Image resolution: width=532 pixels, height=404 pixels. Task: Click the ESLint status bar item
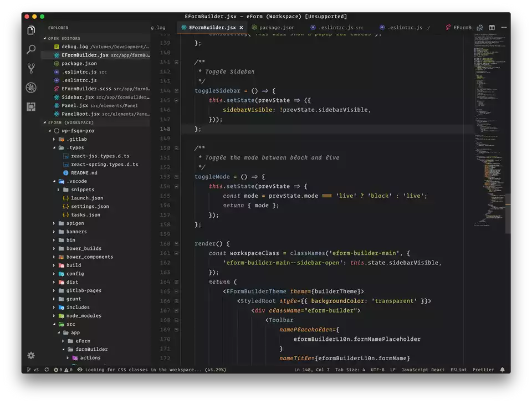458,370
